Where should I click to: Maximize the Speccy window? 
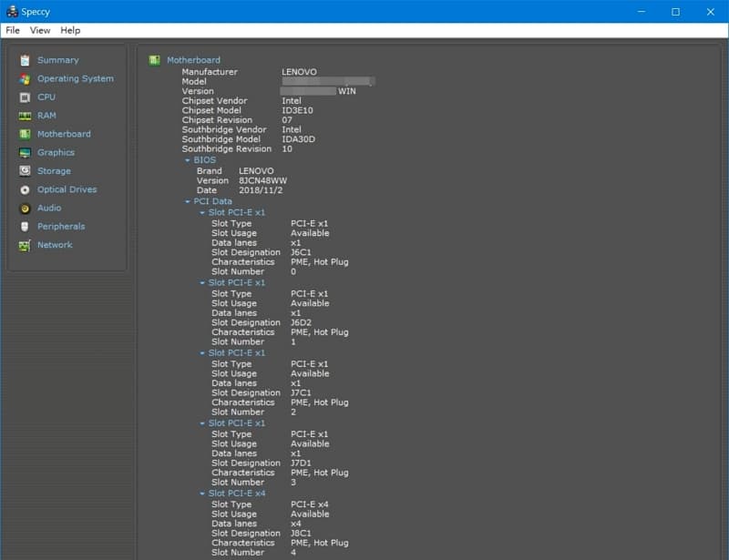pos(675,12)
